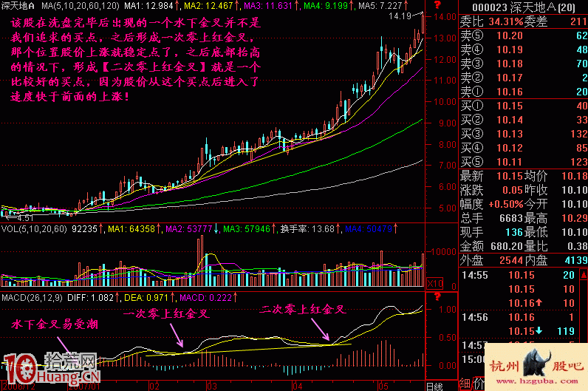Click the 现手 136 current volume value
Screen dimensions: 588x391
pos(514,232)
